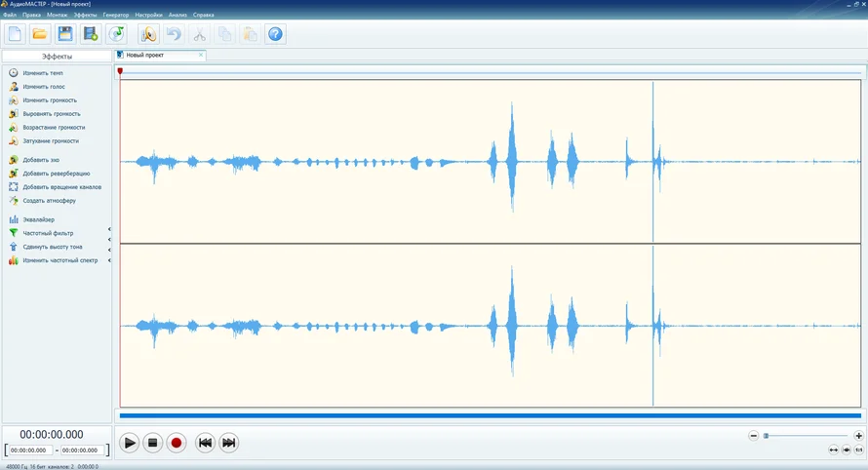Click the zoom slider handle at bottom right
Image resolution: width=868 pixels, height=470 pixels.
pos(767,436)
